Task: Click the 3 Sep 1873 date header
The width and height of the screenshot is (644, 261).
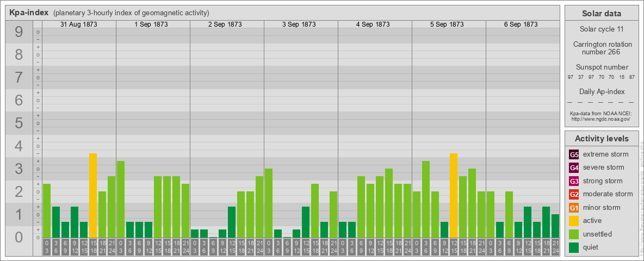Action: point(299,24)
